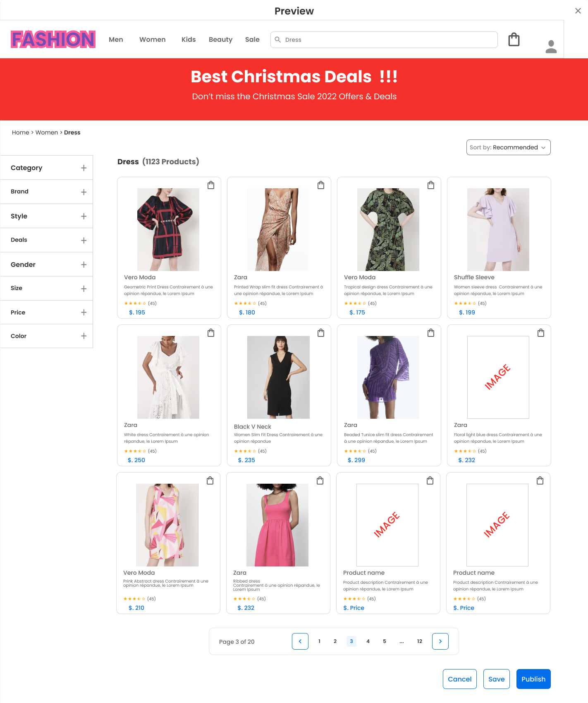
Task: Click price $. 235 on Black V Neck
Action: 246,460
